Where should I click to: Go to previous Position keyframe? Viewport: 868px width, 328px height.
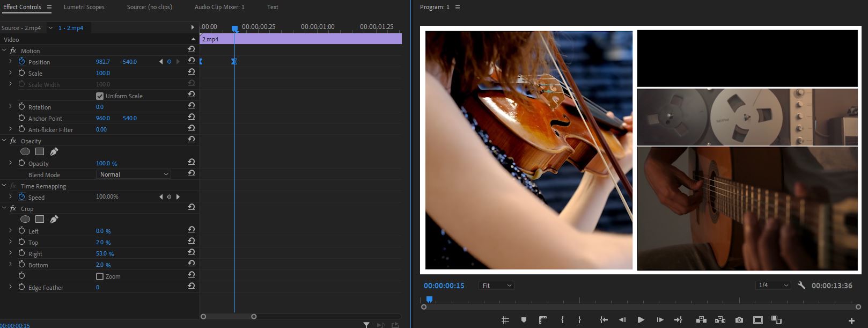click(161, 62)
